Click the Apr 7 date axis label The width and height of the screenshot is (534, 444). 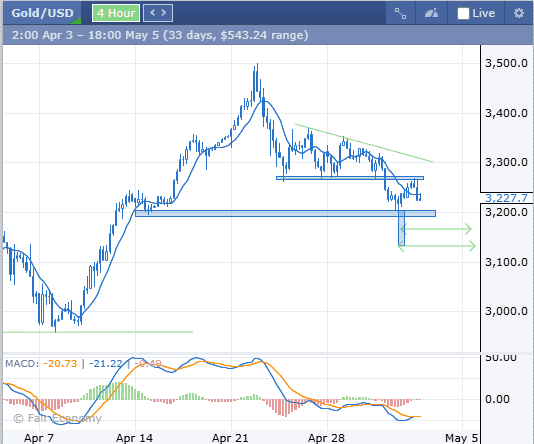pos(38,438)
